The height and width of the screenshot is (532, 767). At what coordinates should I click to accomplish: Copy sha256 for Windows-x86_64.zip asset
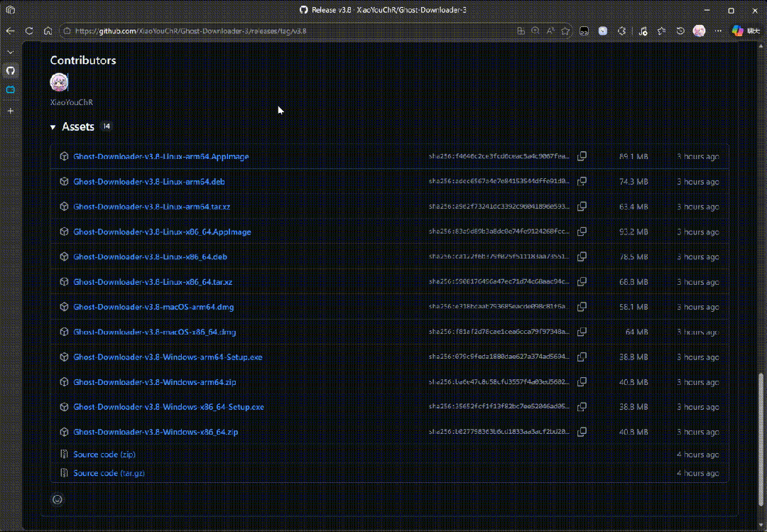click(x=582, y=431)
